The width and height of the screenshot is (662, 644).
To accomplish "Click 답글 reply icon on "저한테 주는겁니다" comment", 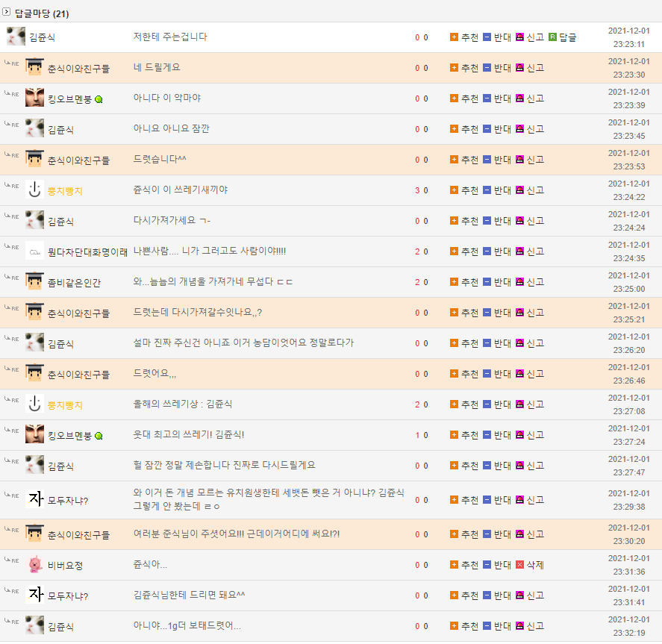I will [x=553, y=37].
